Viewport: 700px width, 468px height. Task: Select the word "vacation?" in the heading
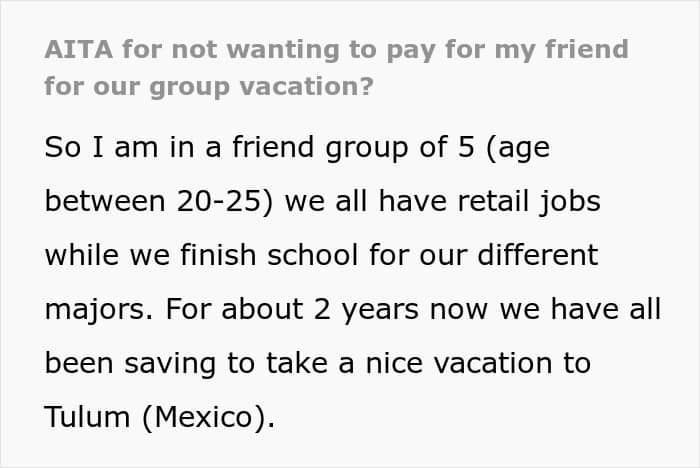point(306,87)
